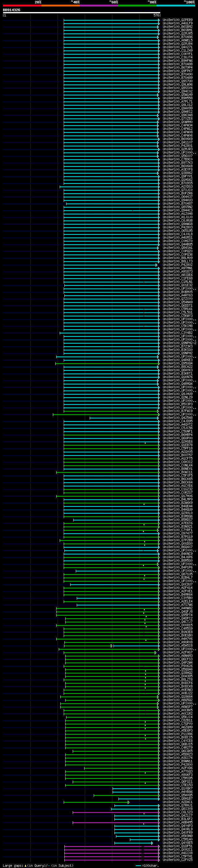198x868 pixels.
Task: Select the label UniRef100_O97477
Action: click(x=178, y=534)
